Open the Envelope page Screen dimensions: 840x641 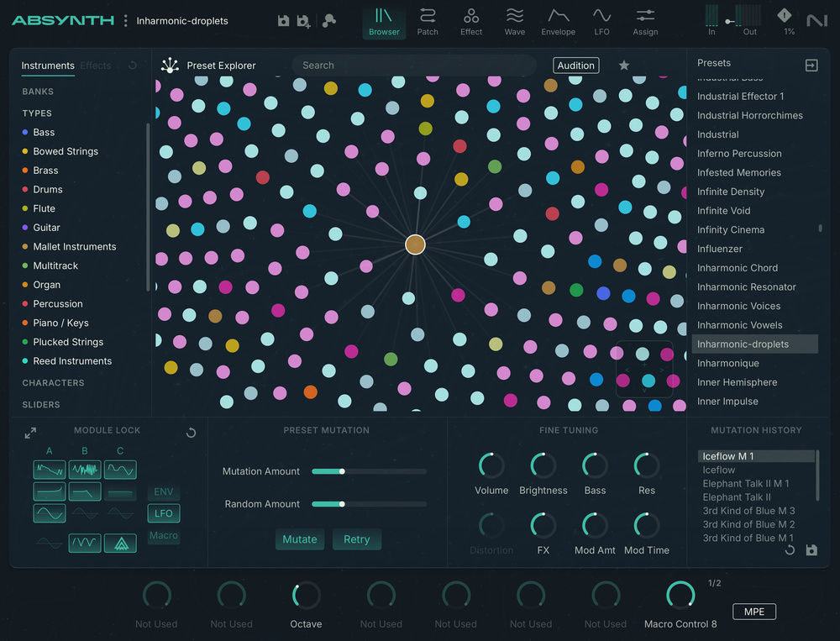pos(559,22)
